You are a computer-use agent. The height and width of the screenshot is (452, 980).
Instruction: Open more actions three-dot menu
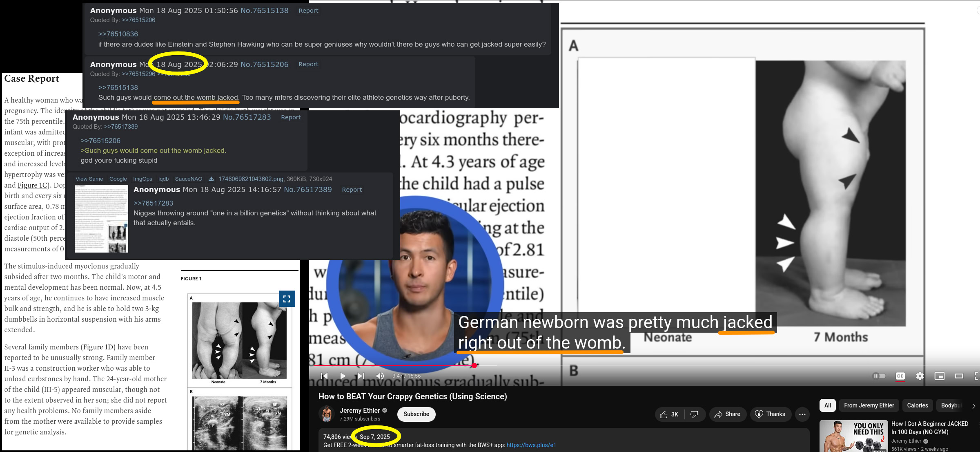coord(802,414)
